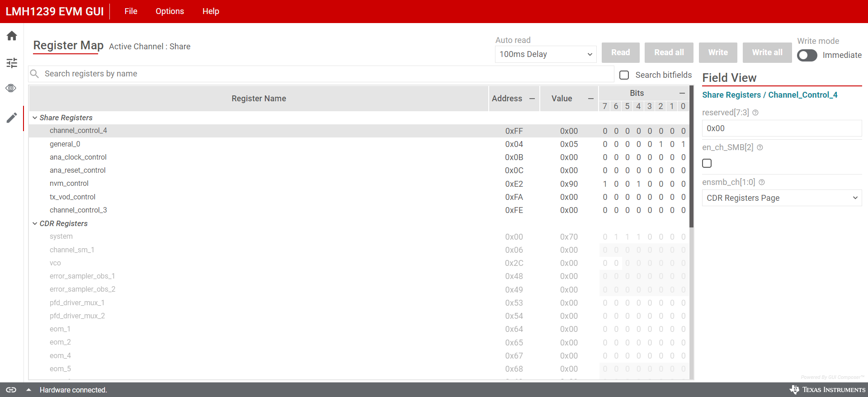Image resolution: width=868 pixels, height=397 pixels.
Task: Click the Texas Instruments logo
Action: [827, 390]
